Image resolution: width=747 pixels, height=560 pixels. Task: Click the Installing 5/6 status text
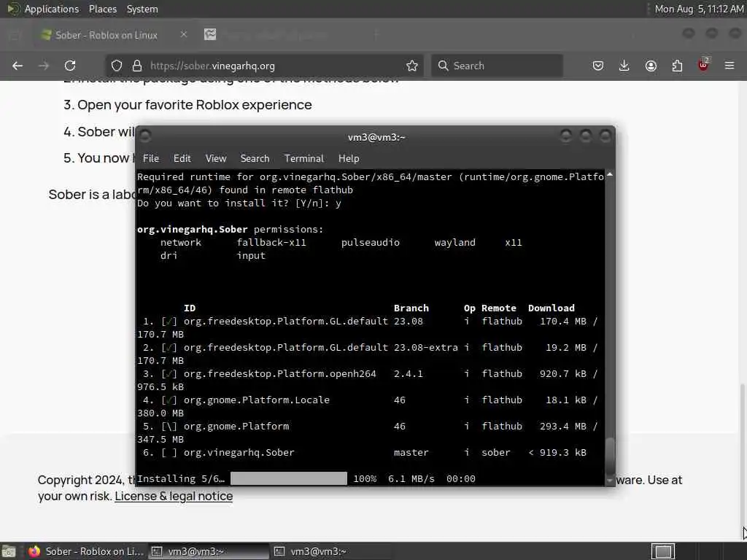point(181,478)
